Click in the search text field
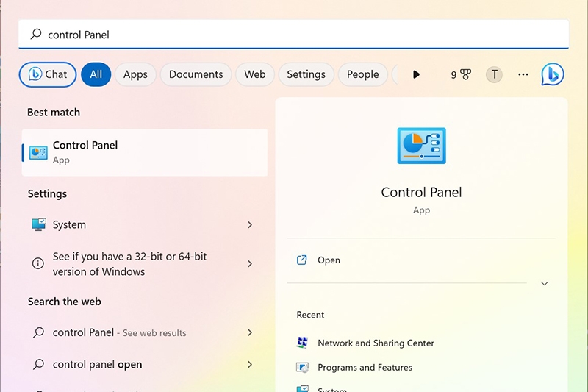The image size is (588, 392). pos(293,34)
